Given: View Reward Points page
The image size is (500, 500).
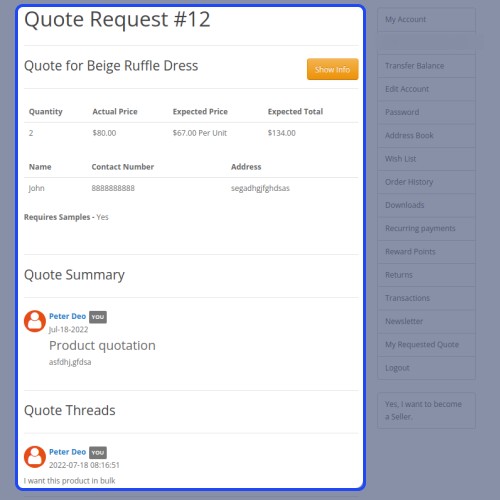Looking at the screenshot, I should click(x=426, y=252).
